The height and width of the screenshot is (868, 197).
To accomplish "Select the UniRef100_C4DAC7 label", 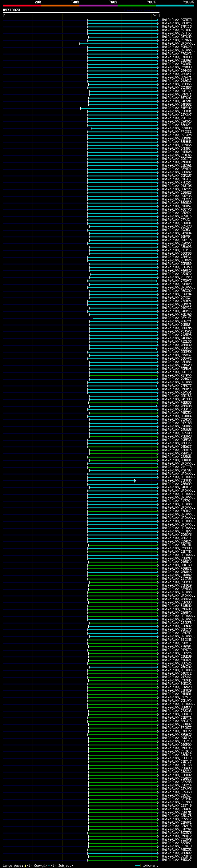I will point(176,447).
